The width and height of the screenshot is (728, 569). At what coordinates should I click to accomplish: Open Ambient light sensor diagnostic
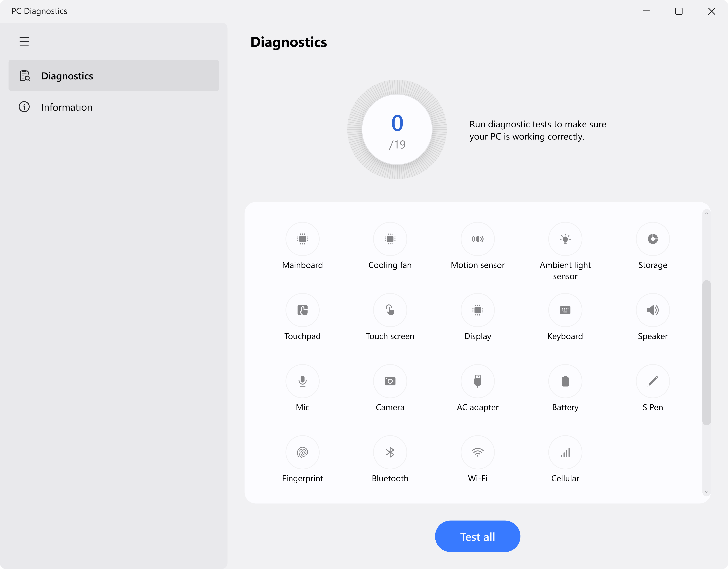point(565,239)
